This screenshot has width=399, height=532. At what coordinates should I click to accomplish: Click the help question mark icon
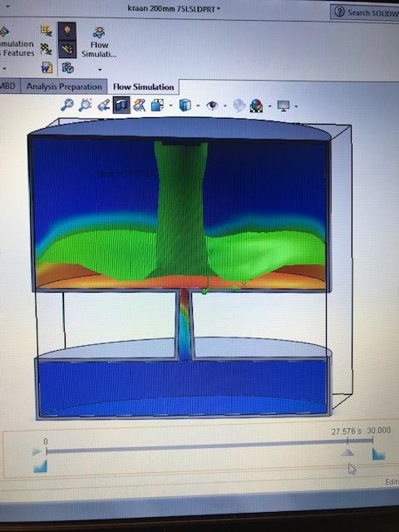tap(339, 12)
